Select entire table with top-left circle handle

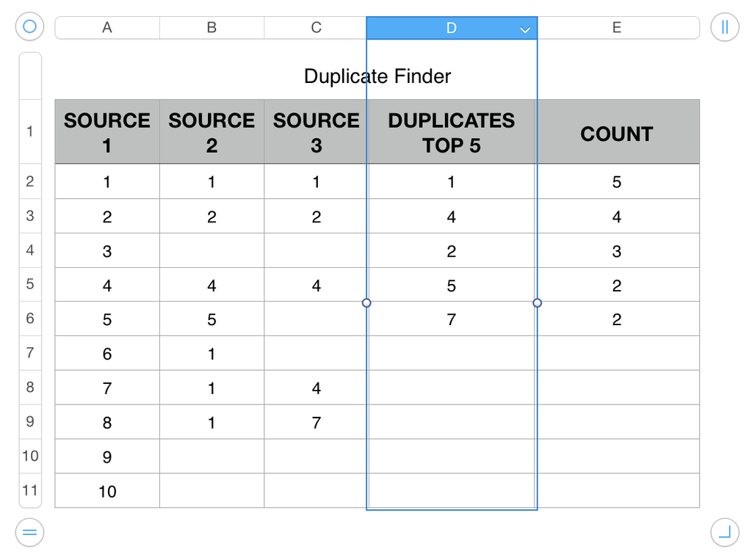pos(29,26)
